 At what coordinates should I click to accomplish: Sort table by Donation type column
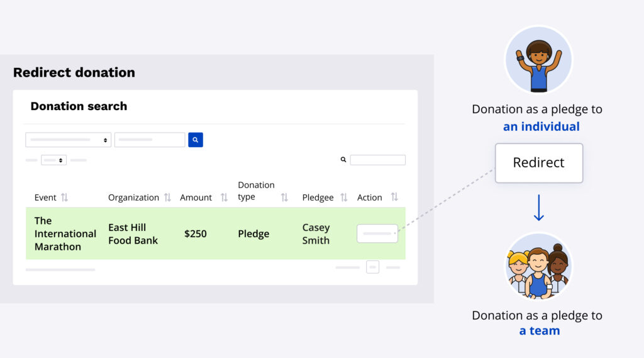coord(284,198)
